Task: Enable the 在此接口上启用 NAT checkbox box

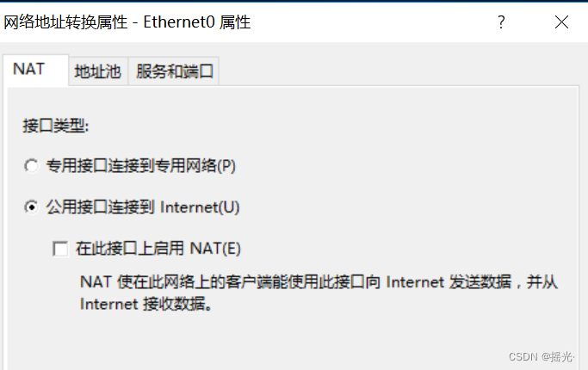Action: 60,249
